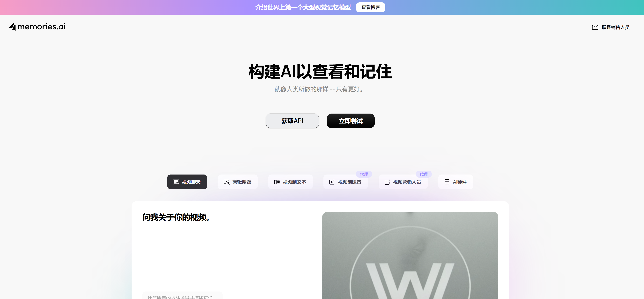Click the 查看博客 banner button

(x=370, y=8)
